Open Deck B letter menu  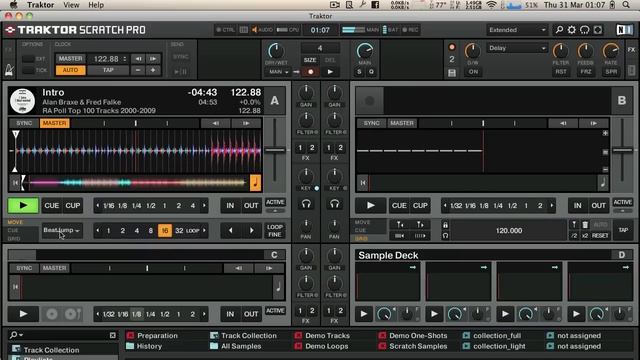pos(622,100)
